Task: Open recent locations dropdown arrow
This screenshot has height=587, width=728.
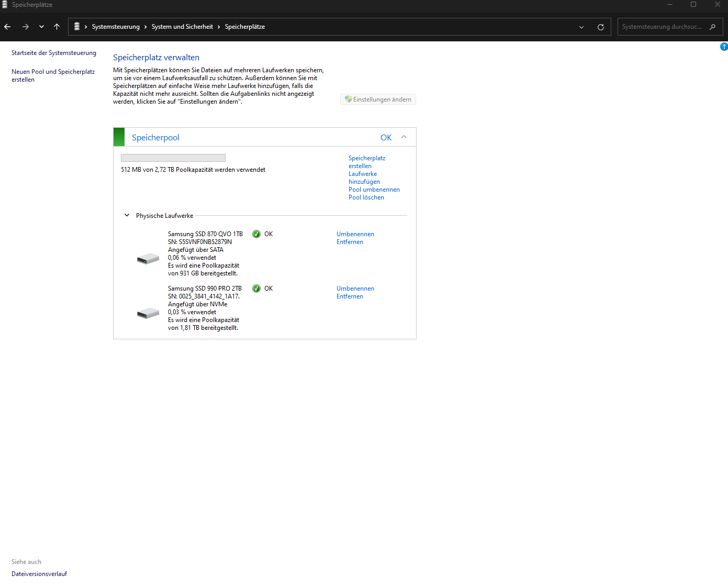Action: click(41, 27)
